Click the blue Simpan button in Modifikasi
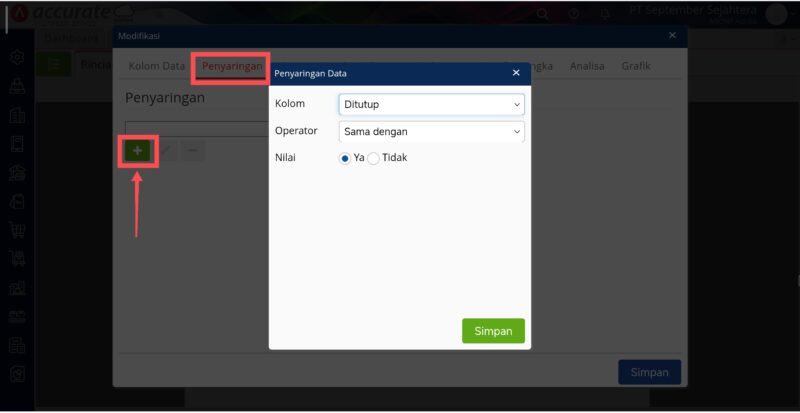The width and height of the screenshot is (800, 413). [x=649, y=372]
